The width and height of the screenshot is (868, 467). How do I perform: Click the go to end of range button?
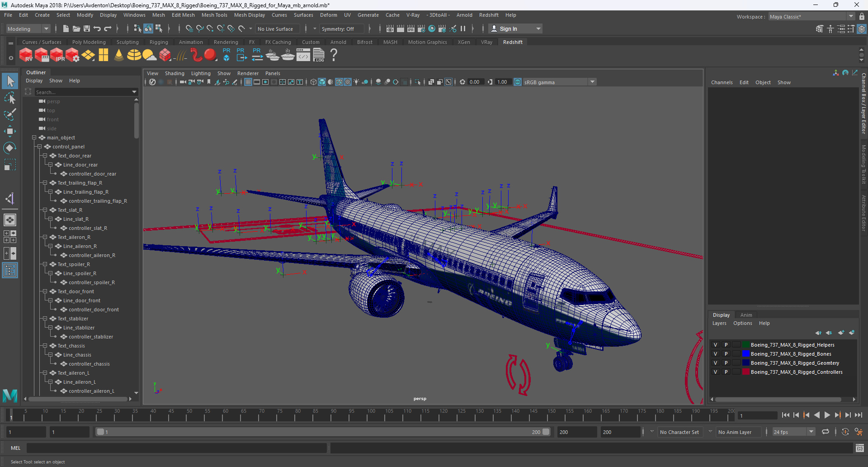[859, 415]
